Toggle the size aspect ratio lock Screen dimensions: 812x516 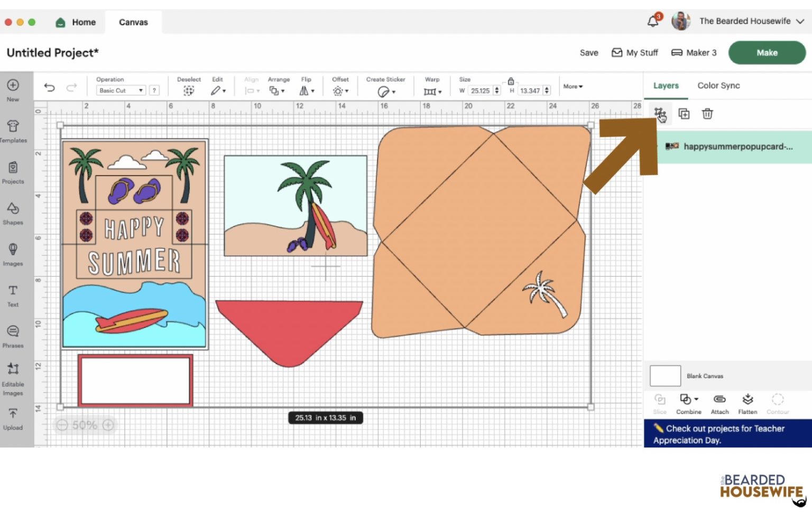pos(511,81)
